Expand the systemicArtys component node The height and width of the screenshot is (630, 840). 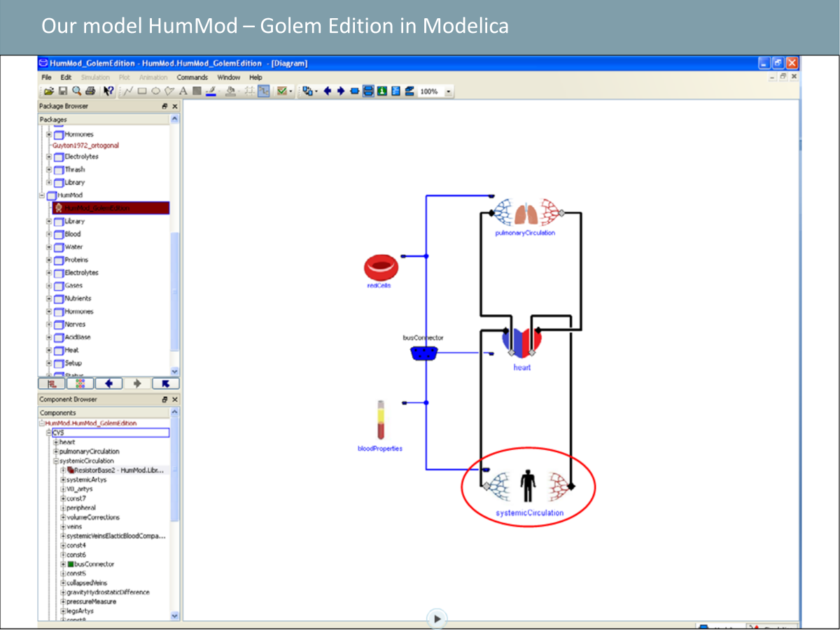coord(63,479)
